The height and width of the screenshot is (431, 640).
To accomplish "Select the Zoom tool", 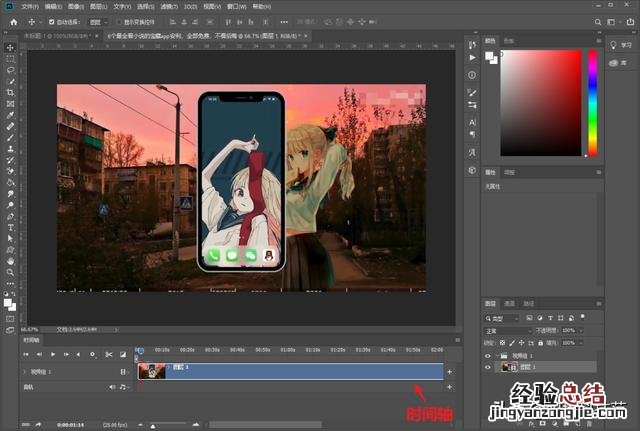I will [10, 272].
